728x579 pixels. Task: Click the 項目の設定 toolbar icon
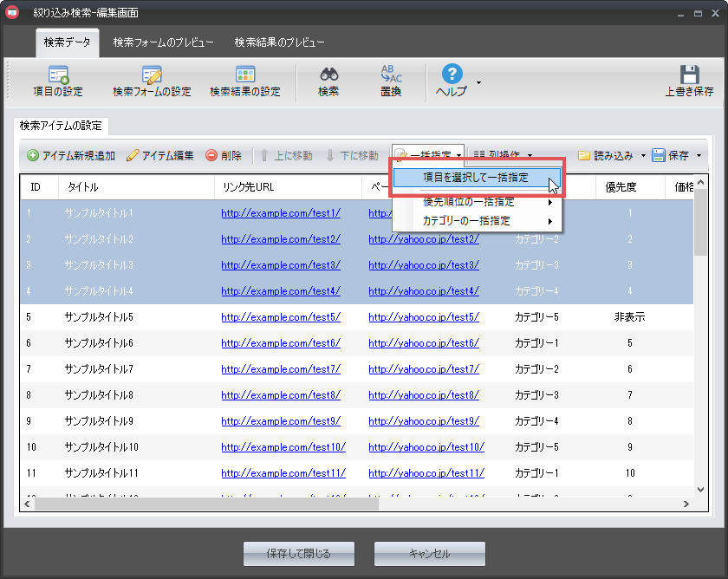click(x=57, y=75)
